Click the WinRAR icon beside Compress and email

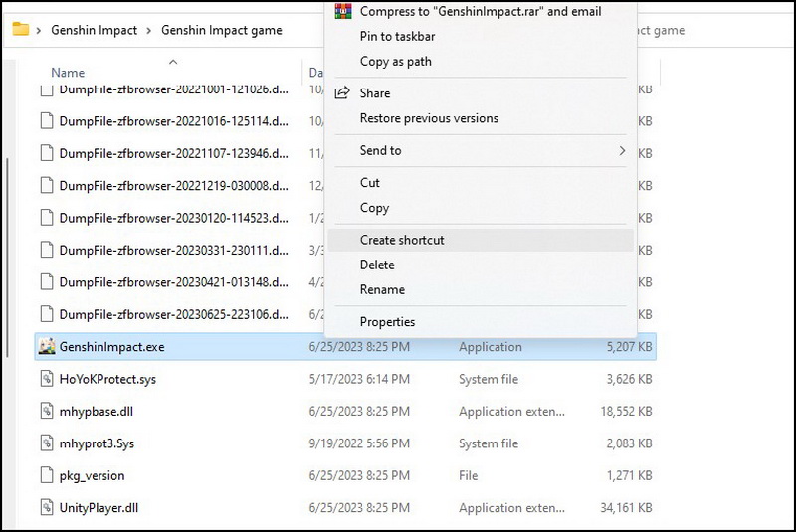pyautogui.click(x=343, y=11)
